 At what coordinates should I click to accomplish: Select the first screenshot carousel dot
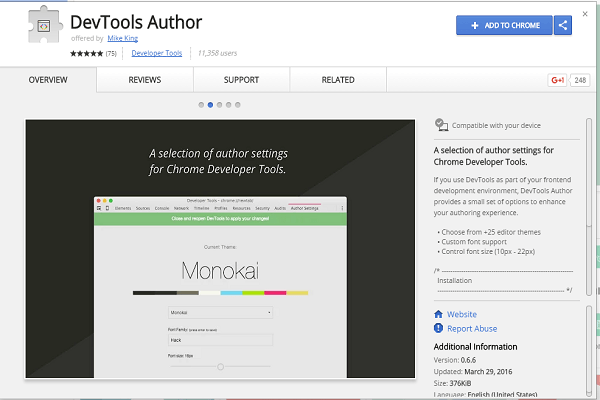coord(201,105)
